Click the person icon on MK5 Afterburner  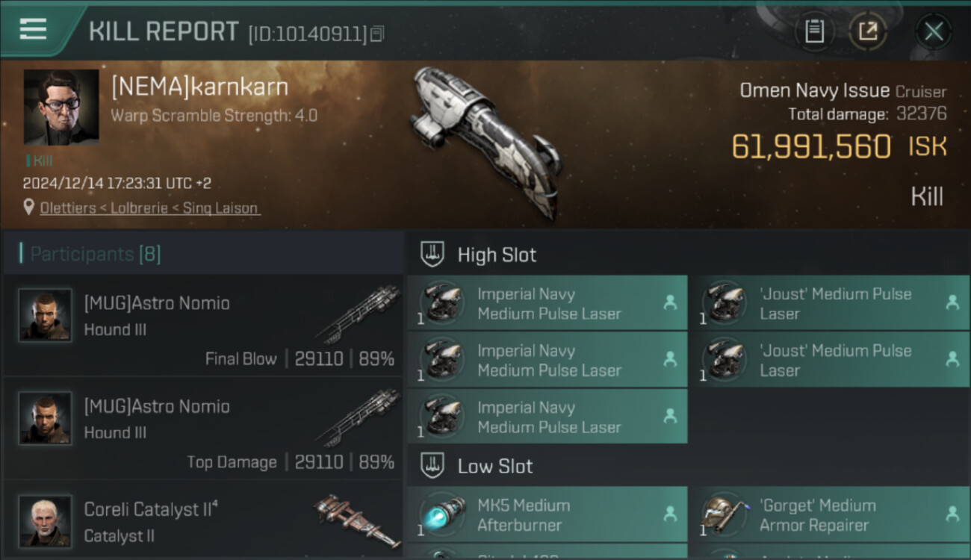coord(670,514)
